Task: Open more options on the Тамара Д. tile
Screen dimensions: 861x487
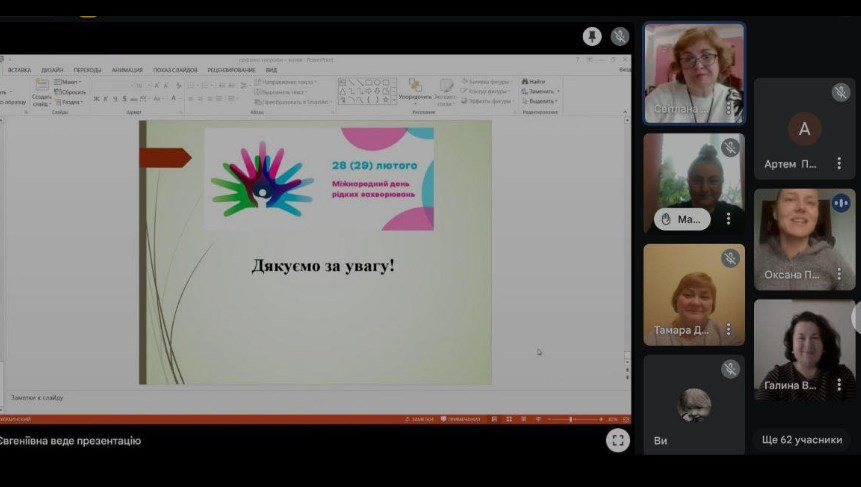Action: [729, 329]
